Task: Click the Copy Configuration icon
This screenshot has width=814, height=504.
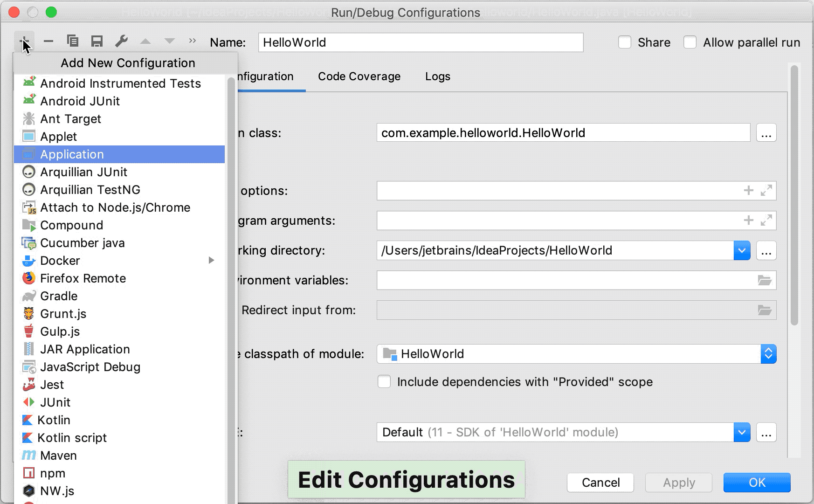Action: point(73,41)
